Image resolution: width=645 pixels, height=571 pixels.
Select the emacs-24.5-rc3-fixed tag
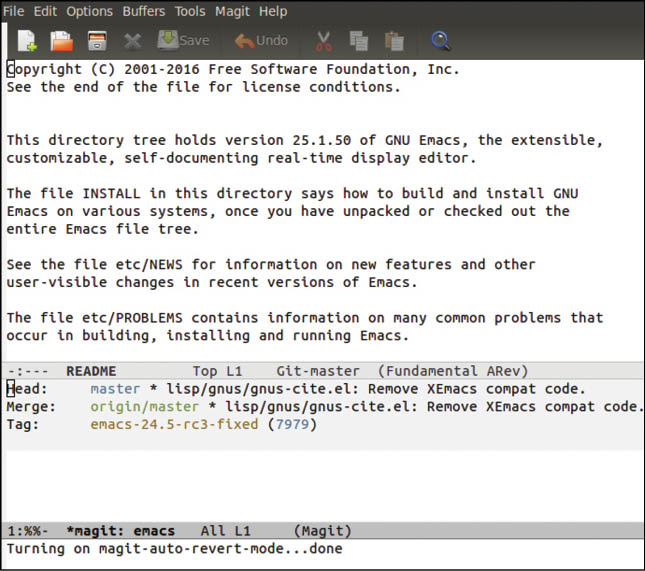(174, 425)
